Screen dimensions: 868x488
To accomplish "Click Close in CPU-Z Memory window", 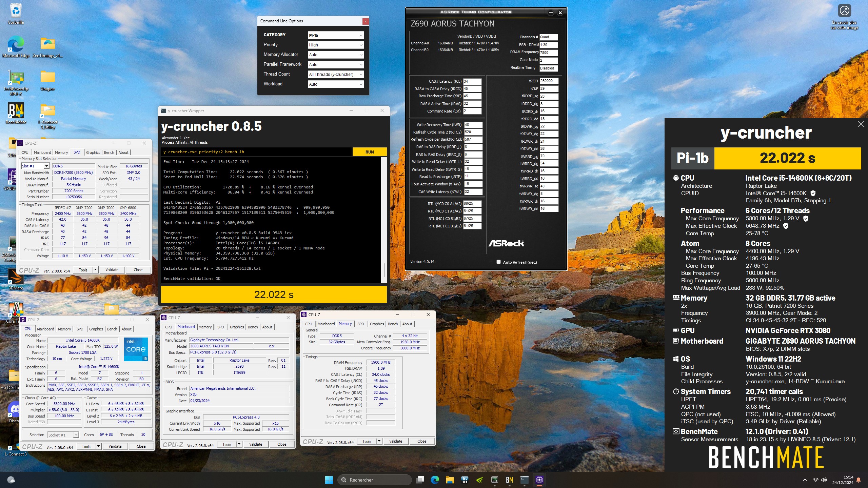I will coord(422,441).
